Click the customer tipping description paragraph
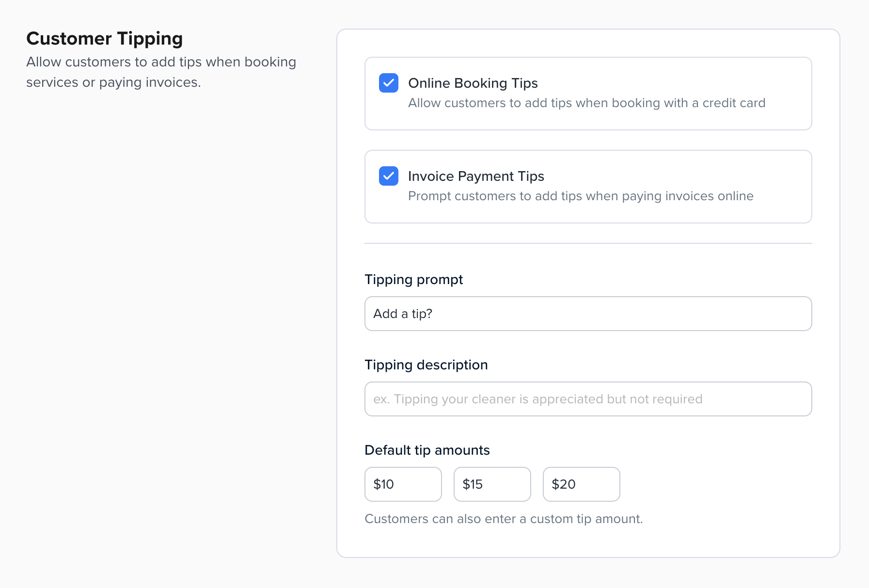The image size is (869, 588). click(161, 72)
